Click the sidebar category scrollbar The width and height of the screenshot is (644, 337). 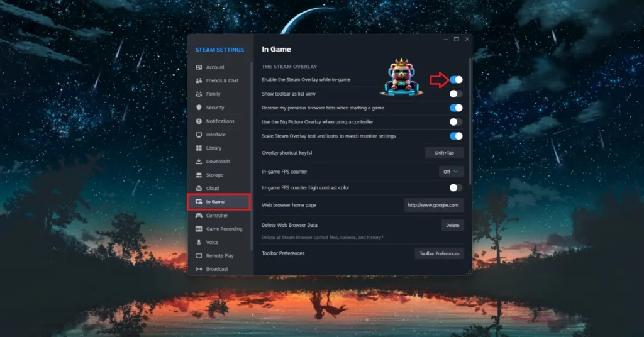point(252,156)
